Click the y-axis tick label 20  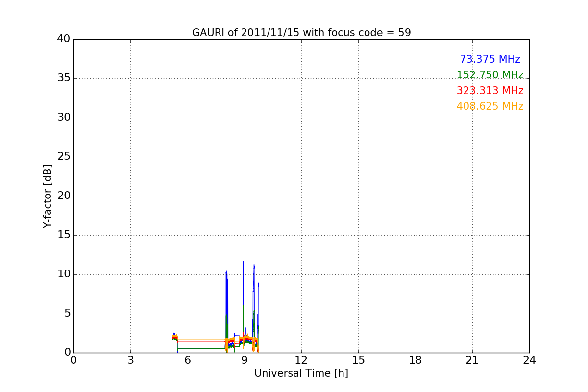[64, 196]
